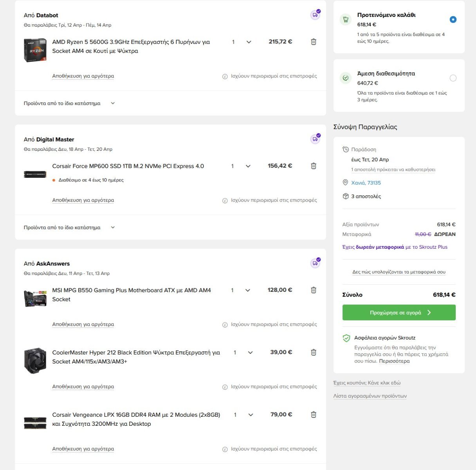Open MSI MPG B550 Gaming Plus product title
476x470 pixels.
click(x=132, y=295)
